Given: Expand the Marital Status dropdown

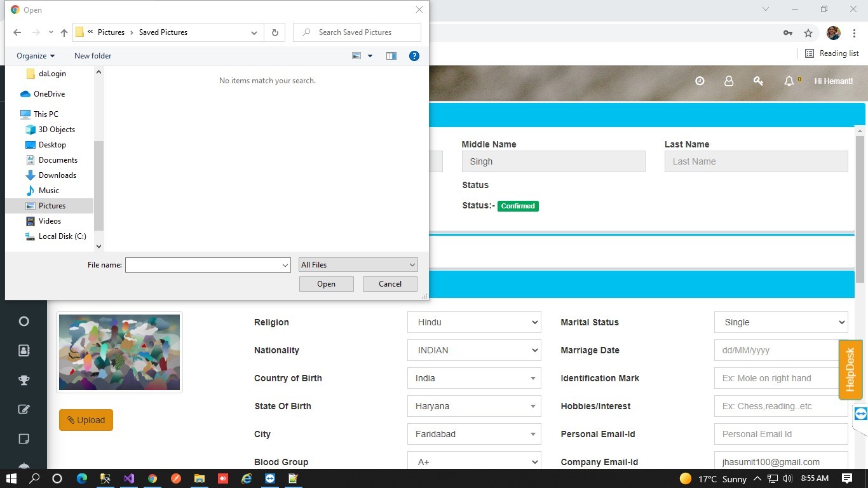Looking at the screenshot, I should point(781,322).
